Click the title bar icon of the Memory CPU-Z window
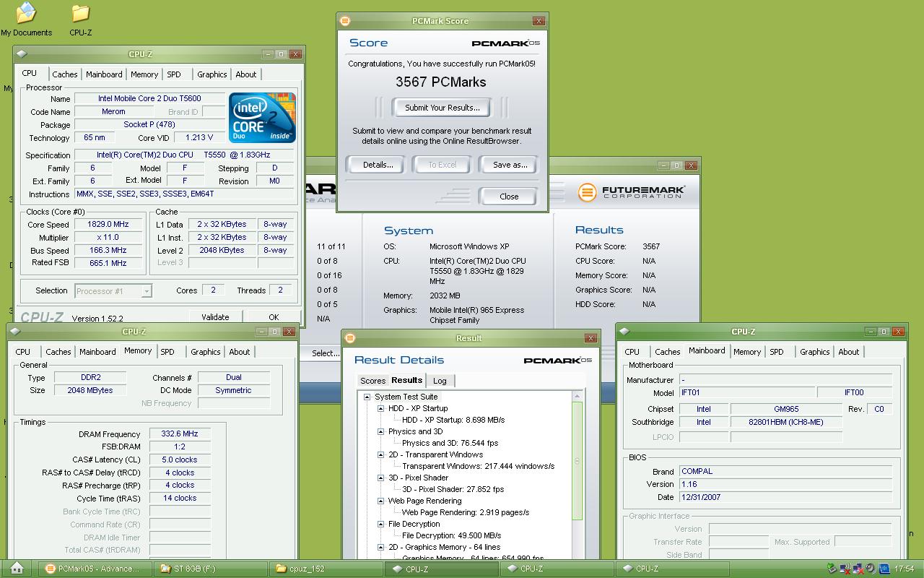 pos(15,332)
